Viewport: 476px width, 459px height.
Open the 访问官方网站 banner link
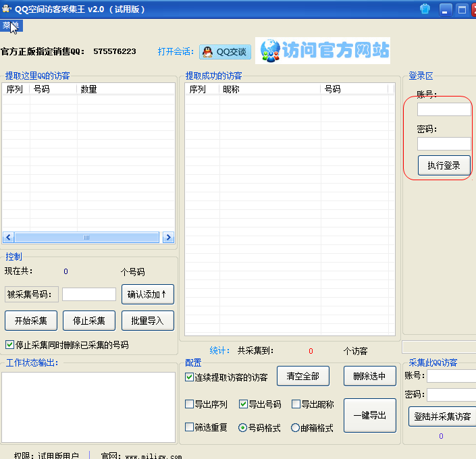tap(323, 51)
